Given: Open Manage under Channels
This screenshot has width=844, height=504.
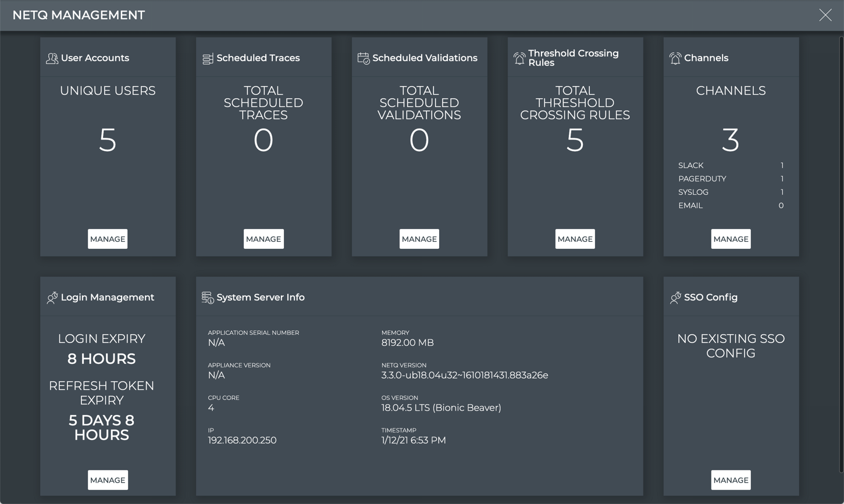Looking at the screenshot, I should pos(731,239).
